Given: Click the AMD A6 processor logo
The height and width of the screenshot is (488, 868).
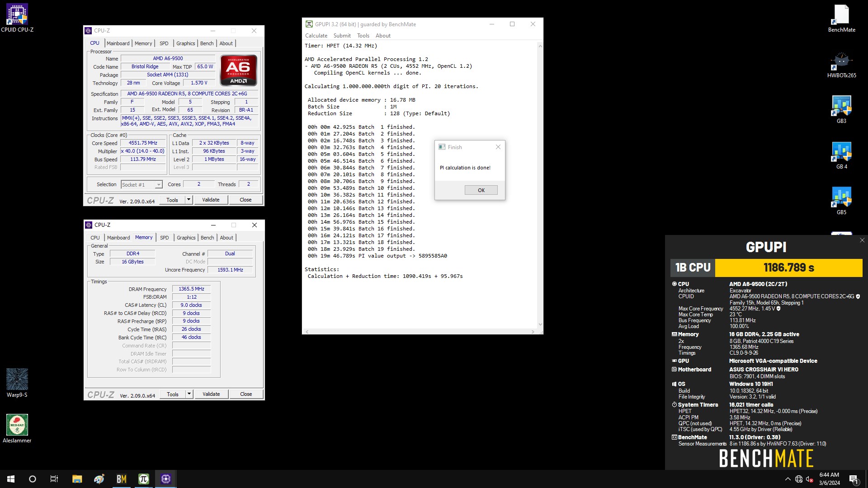Looking at the screenshot, I should (x=238, y=70).
